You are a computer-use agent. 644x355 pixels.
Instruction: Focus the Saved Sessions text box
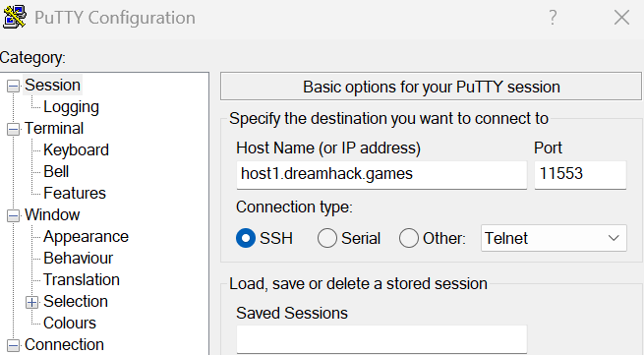[x=381, y=339]
